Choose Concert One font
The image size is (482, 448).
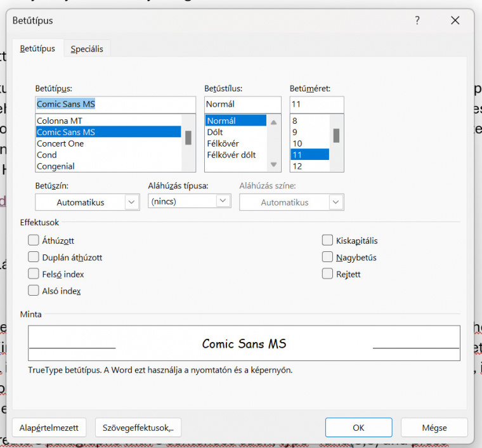tap(108, 143)
